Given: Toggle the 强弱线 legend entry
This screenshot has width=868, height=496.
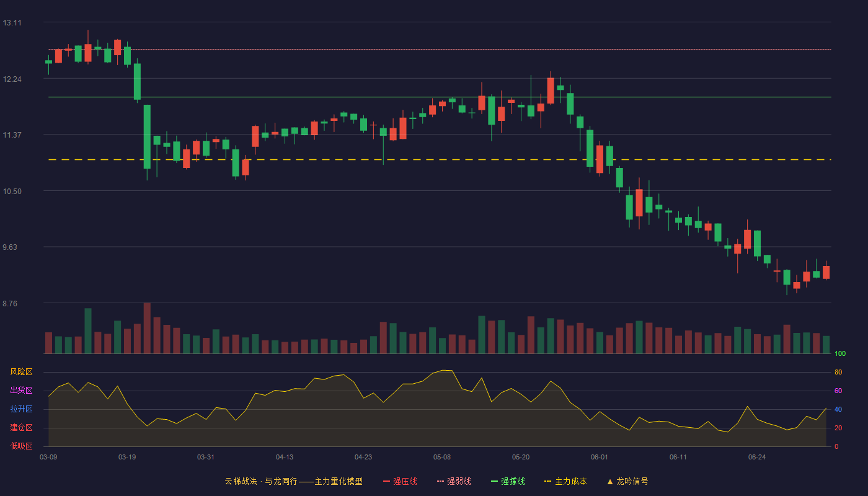Looking at the screenshot, I should pos(454,481).
